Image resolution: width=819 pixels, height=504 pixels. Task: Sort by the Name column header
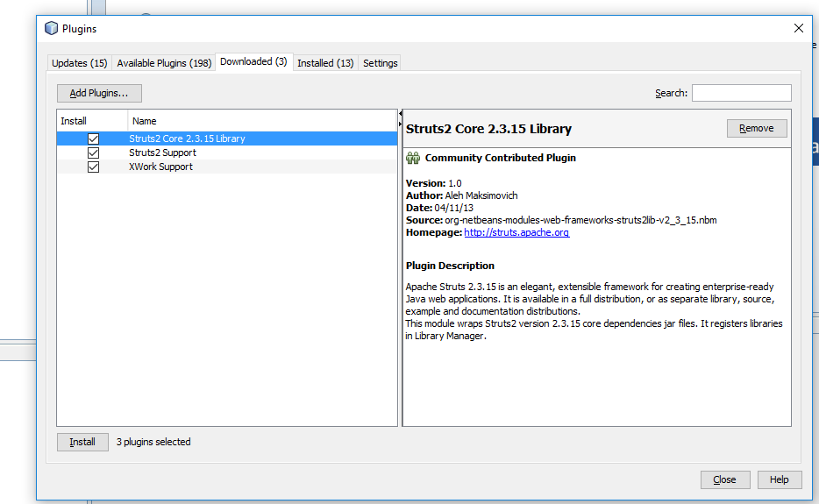tap(262, 121)
